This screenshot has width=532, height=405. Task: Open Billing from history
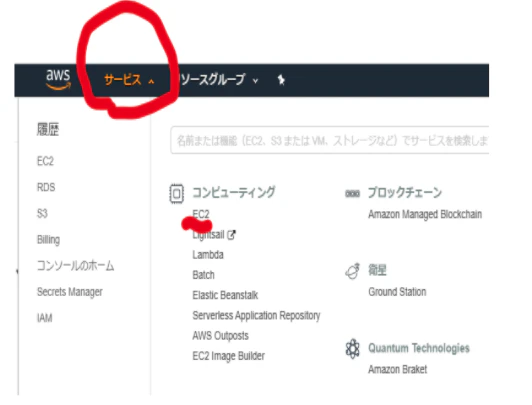click(49, 240)
